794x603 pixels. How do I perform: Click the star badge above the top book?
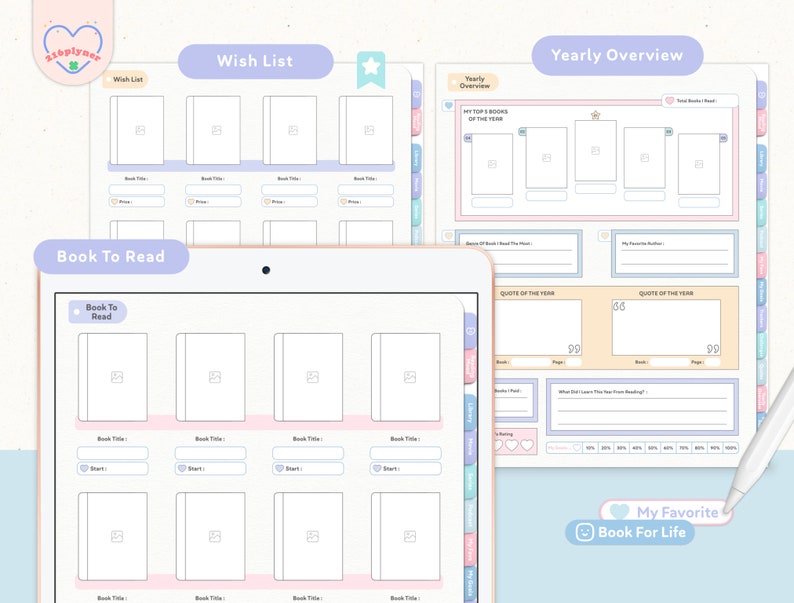pyautogui.click(x=596, y=115)
